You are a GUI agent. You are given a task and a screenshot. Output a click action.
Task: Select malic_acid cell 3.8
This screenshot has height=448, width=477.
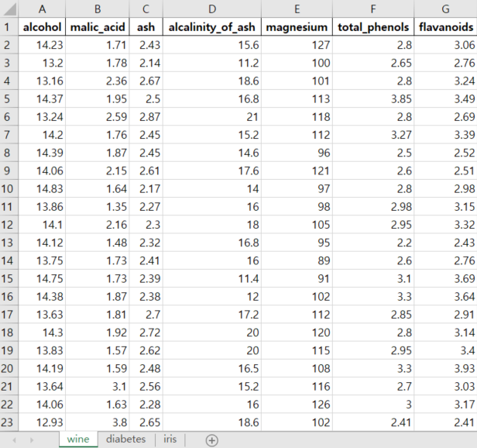pyautogui.click(x=98, y=422)
